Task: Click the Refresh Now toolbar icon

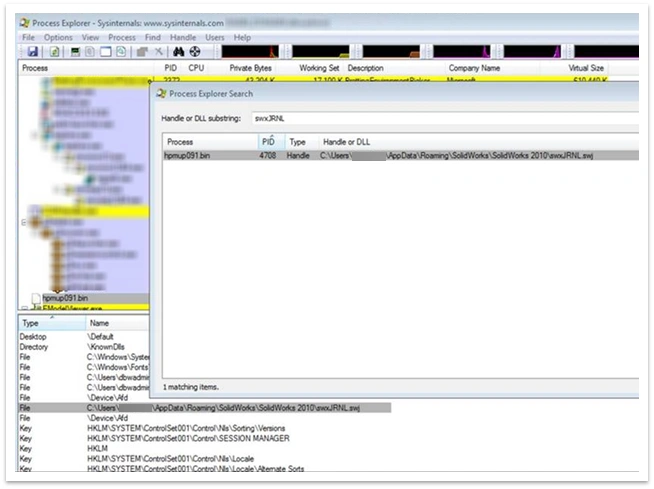Action: [54, 51]
